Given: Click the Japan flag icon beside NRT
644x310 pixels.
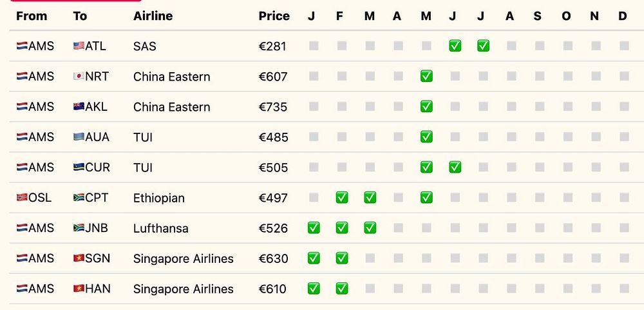Looking at the screenshot, I should 79,77.
